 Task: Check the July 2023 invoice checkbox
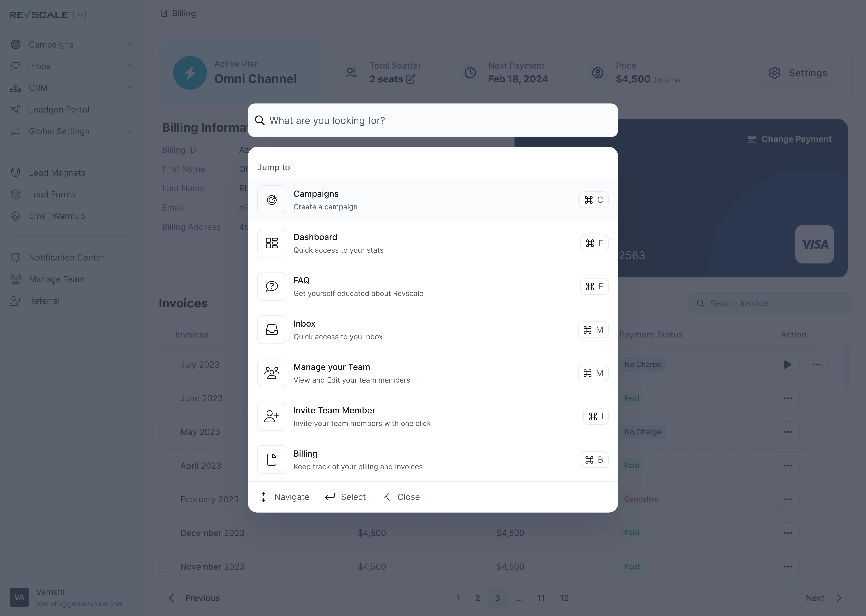pos(165,365)
